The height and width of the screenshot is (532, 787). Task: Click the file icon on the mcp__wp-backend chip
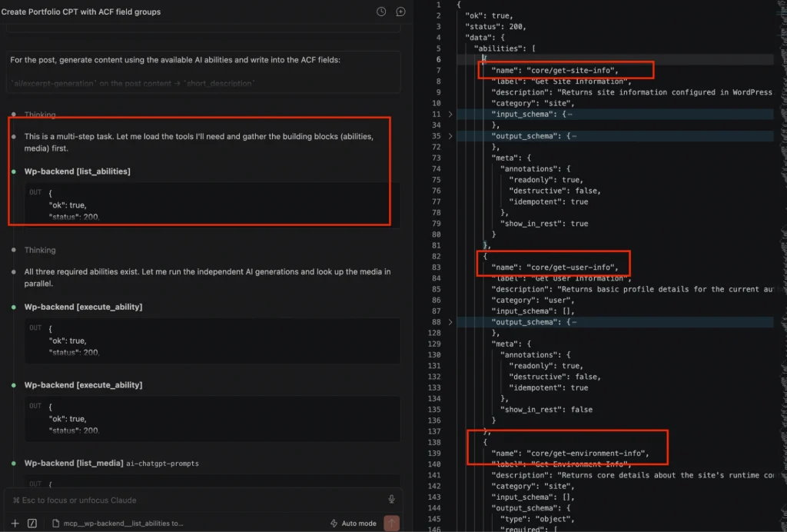click(55, 523)
